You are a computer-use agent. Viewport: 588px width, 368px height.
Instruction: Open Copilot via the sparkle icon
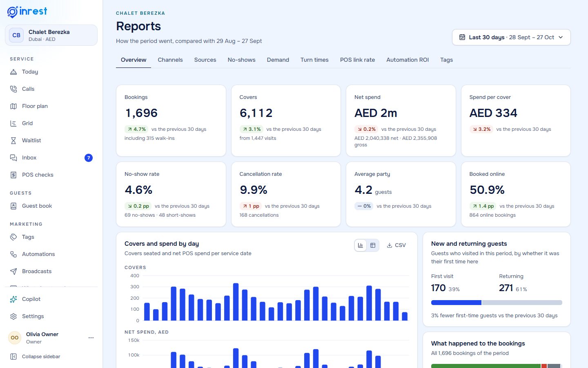tap(13, 299)
